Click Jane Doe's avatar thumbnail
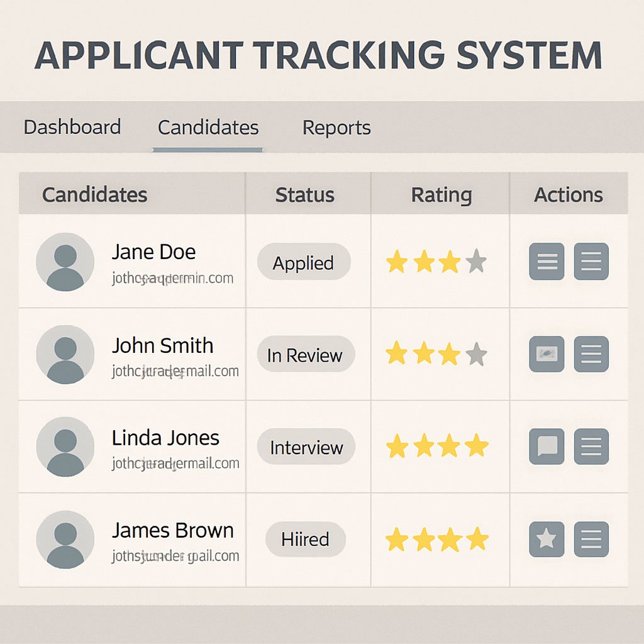Viewport: 644px width, 644px height. (65, 262)
